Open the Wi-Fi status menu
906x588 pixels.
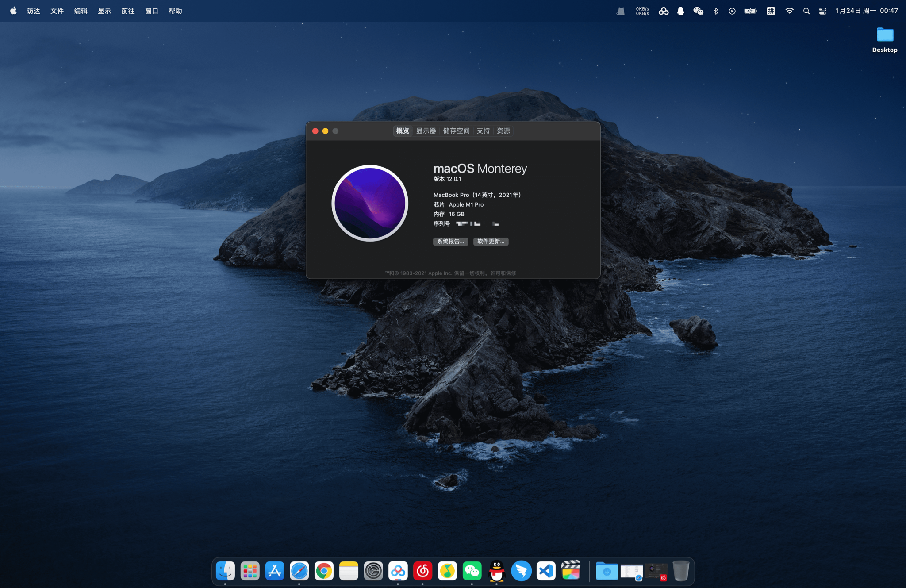789,11
